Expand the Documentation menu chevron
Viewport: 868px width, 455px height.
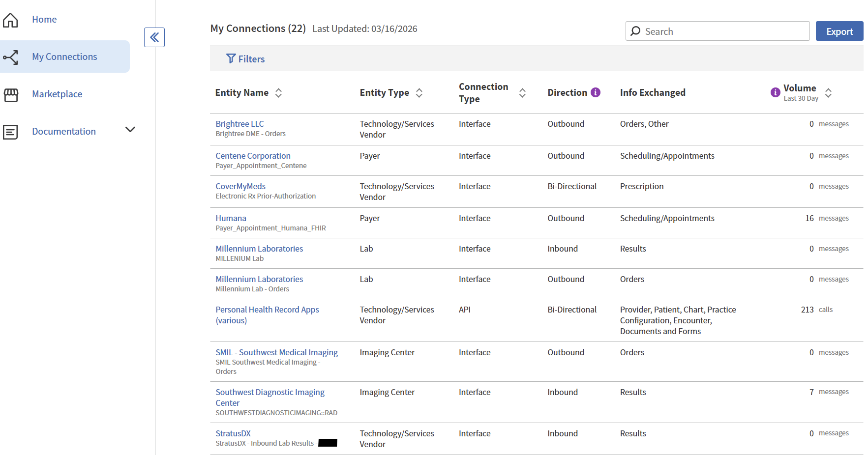coord(130,130)
